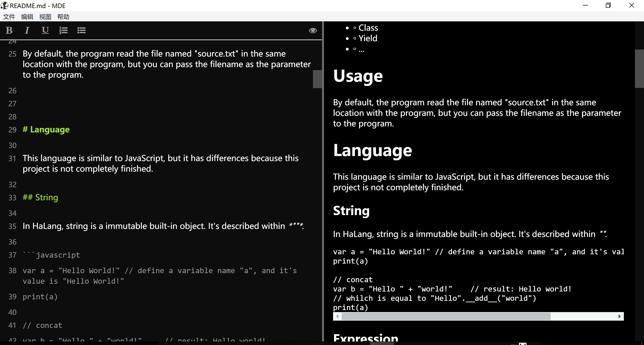
Task: Toggle bold formatting in the toolbar
Action: pyautogui.click(x=9, y=30)
